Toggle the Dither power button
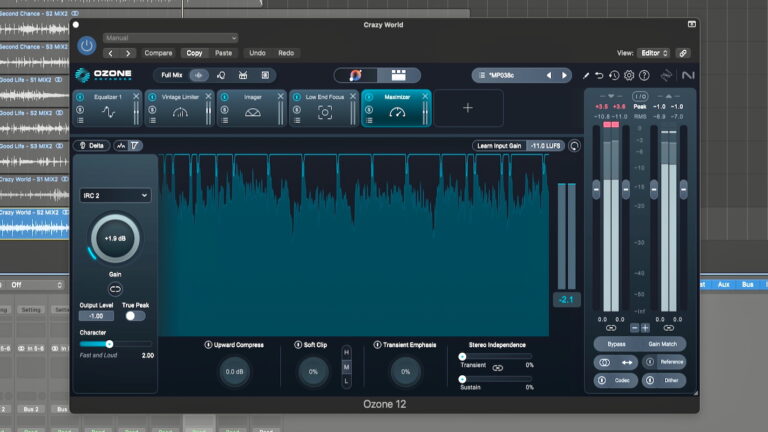The width and height of the screenshot is (768, 432). pyautogui.click(x=650, y=380)
